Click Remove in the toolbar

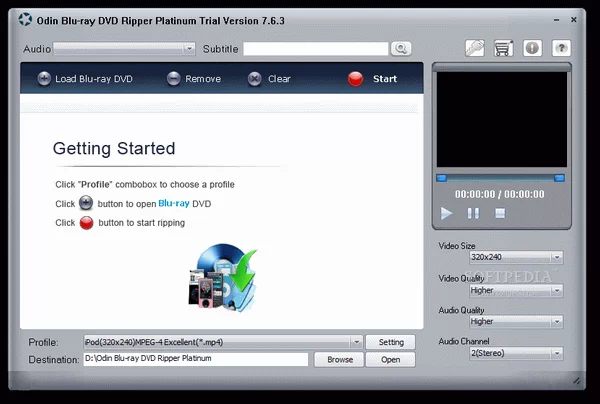click(193, 79)
